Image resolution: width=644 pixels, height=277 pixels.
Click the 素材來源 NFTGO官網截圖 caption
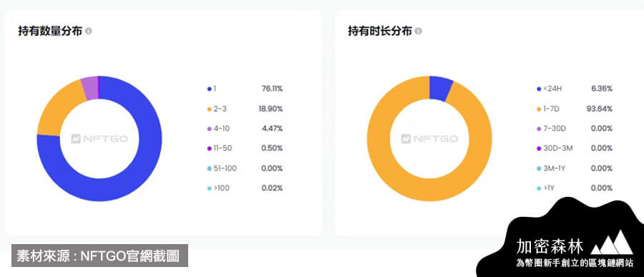pyautogui.click(x=99, y=256)
